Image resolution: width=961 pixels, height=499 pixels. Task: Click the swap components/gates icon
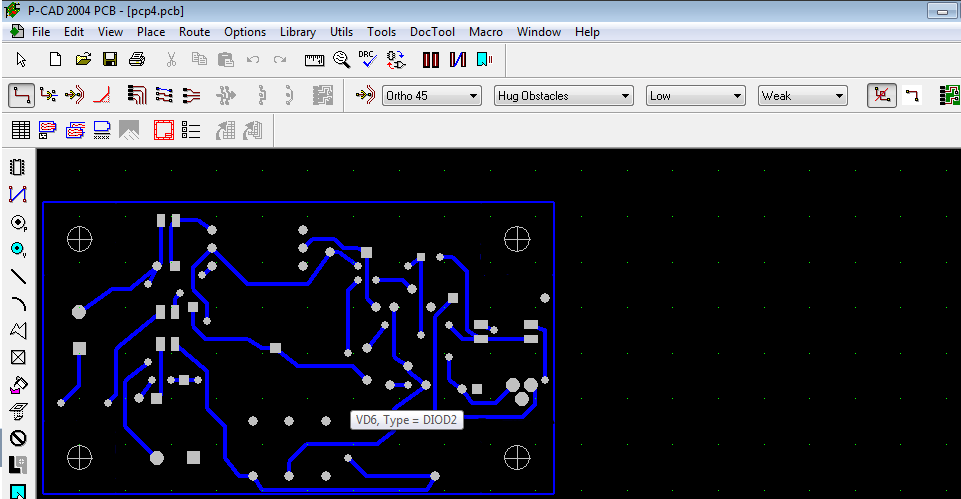396,59
